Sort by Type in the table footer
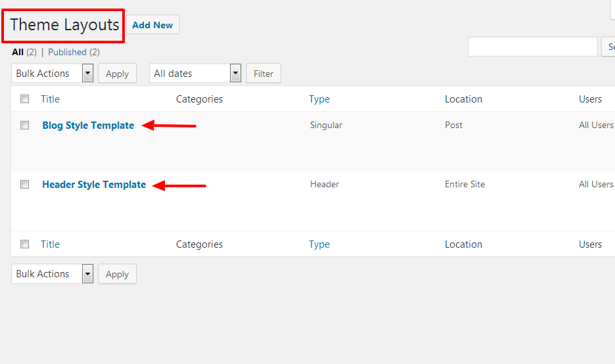The height and width of the screenshot is (364, 615). pos(319,244)
